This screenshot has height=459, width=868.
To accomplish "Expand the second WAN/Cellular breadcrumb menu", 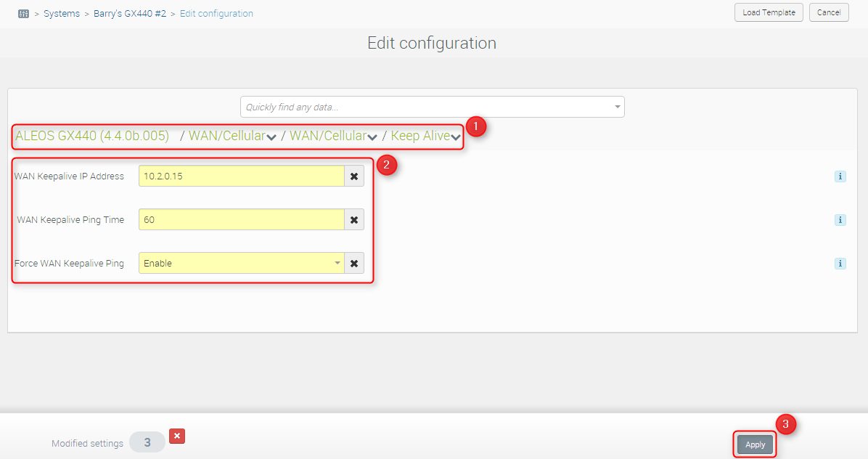I will click(372, 137).
